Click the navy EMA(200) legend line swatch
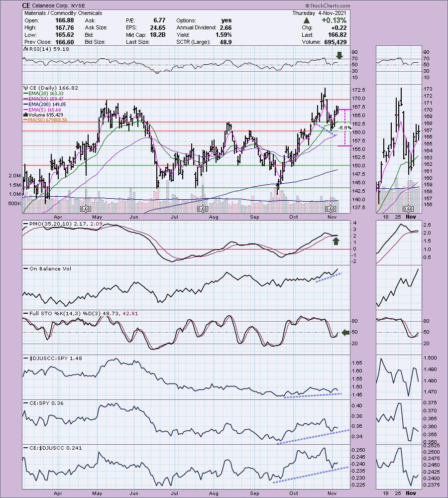The height and width of the screenshot is (498, 448). point(26,105)
